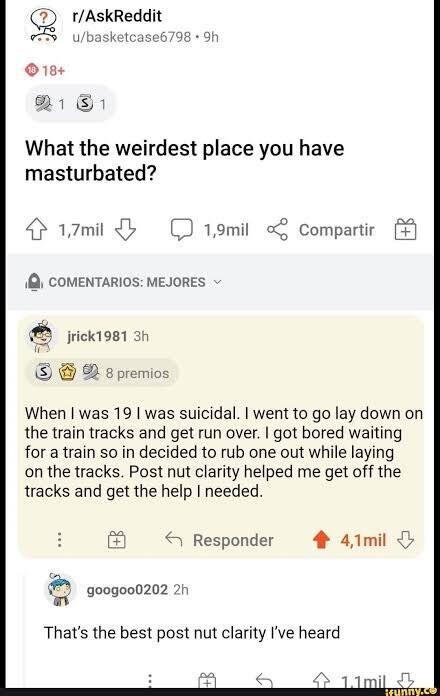Downvote the AskReddit post
Image resolution: width=440 pixels, height=696 pixels.
tap(126, 229)
